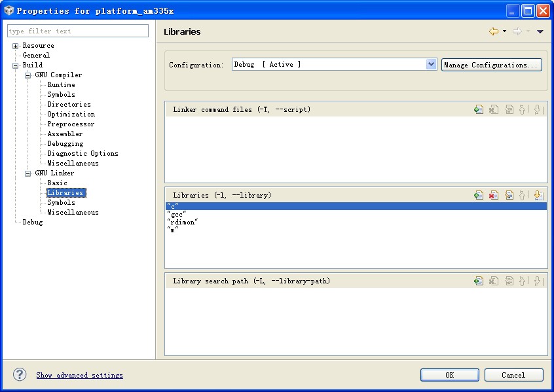Edit entry in Linker command files

click(509, 109)
